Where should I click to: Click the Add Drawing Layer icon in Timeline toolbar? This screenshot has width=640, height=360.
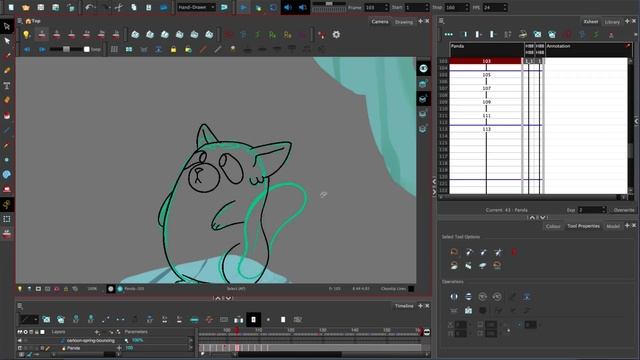[46, 320]
